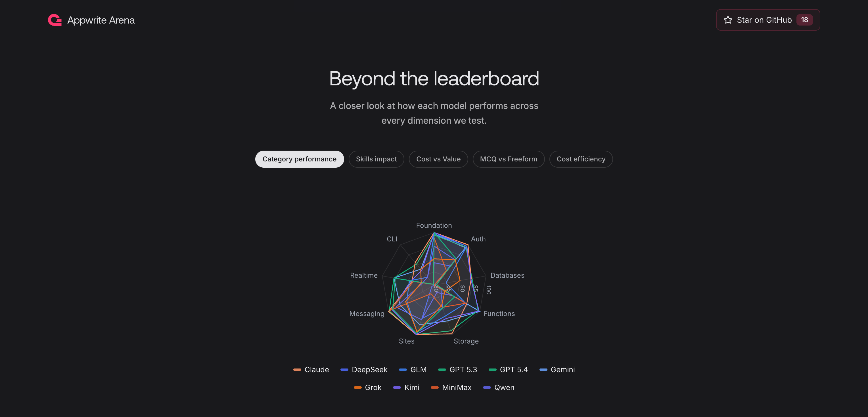Click the Star on GitHub button
The width and height of the screenshot is (868, 417).
tap(767, 20)
